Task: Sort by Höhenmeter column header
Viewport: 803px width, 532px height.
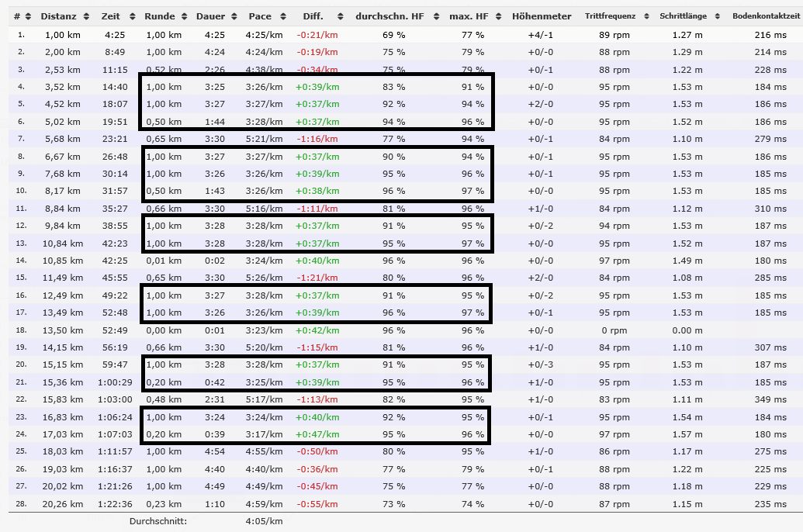Action: pyautogui.click(x=542, y=16)
